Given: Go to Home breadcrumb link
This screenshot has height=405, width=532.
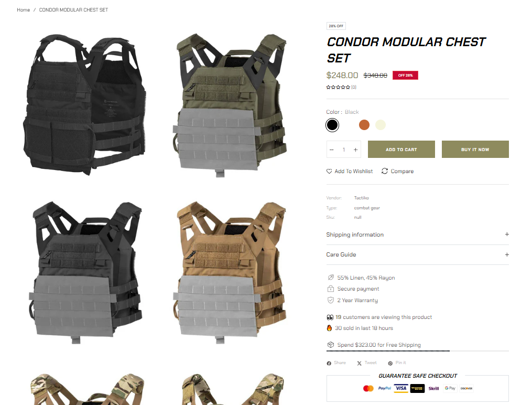Looking at the screenshot, I should click(24, 10).
